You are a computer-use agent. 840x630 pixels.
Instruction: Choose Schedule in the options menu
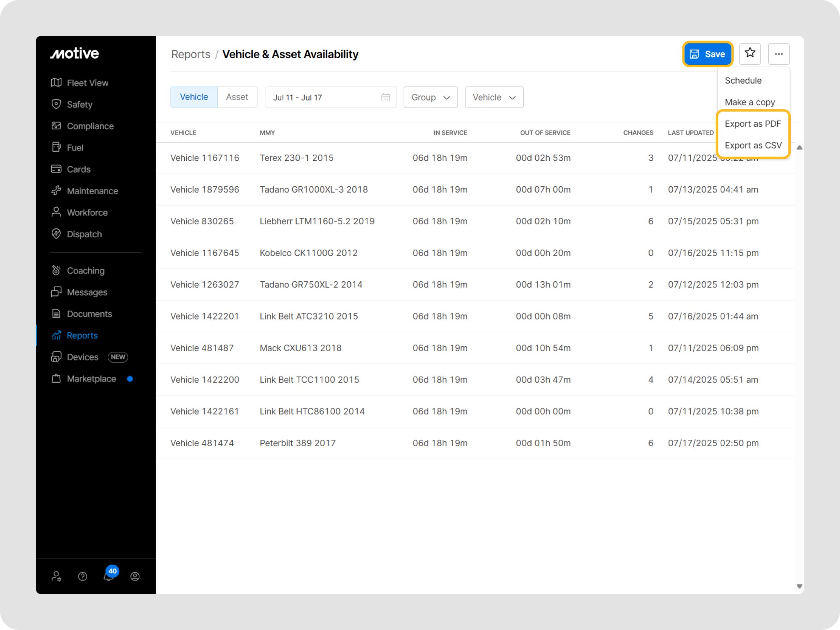[743, 80]
